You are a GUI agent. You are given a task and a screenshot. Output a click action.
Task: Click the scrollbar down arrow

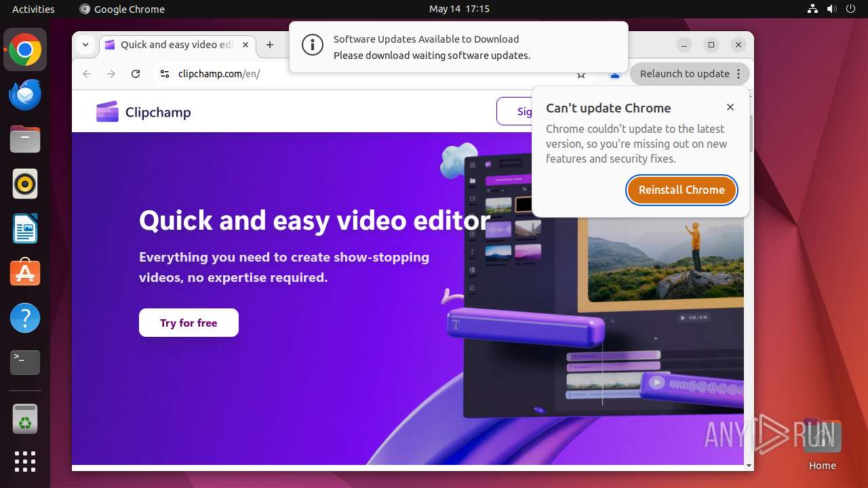[749, 466]
